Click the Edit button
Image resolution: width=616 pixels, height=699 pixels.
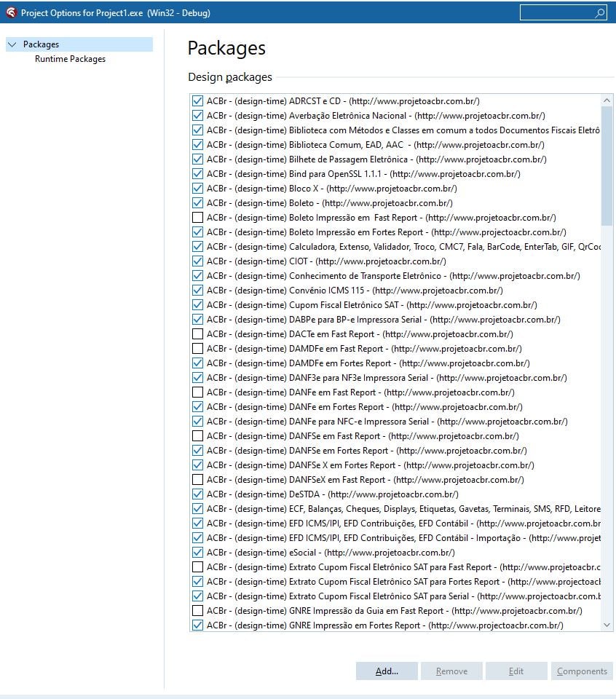516,671
